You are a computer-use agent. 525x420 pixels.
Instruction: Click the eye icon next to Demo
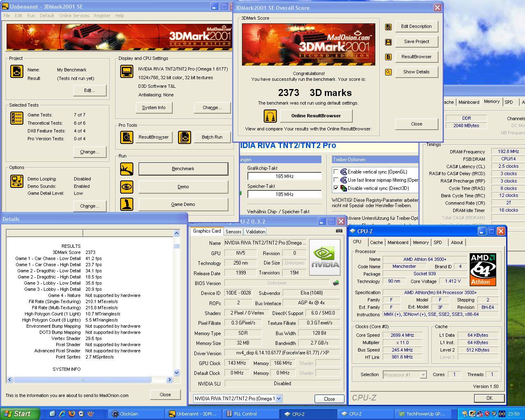(x=127, y=187)
